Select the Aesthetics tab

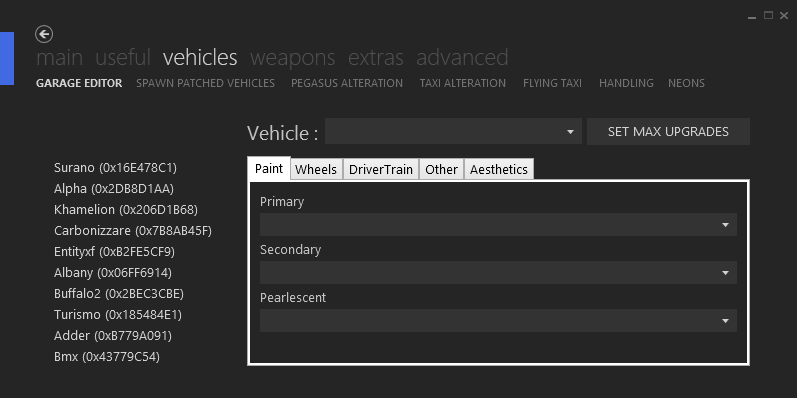coord(499,169)
